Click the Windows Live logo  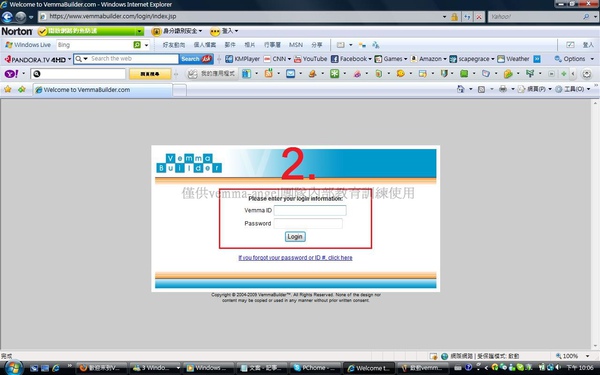click(x=28, y=45)
